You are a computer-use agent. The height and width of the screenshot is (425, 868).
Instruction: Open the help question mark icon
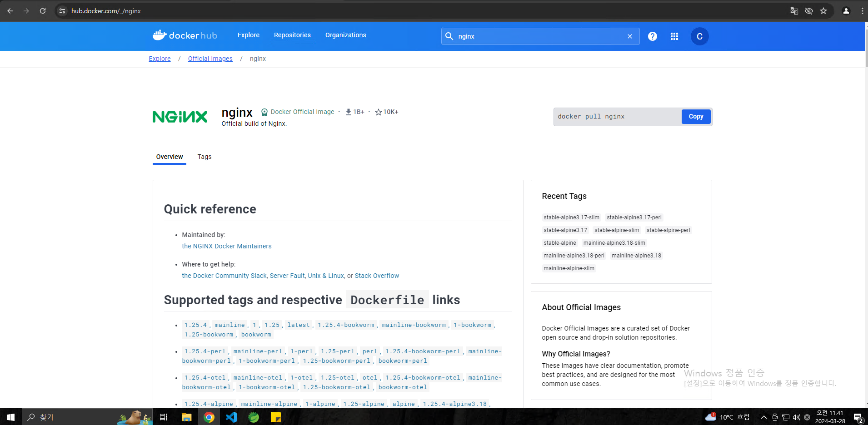653,36
